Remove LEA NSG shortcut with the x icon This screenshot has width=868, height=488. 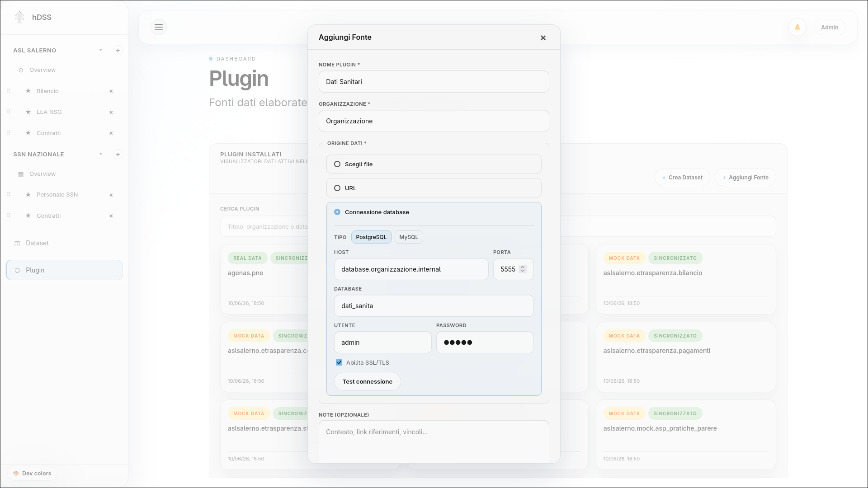click(x=111, y=113)
